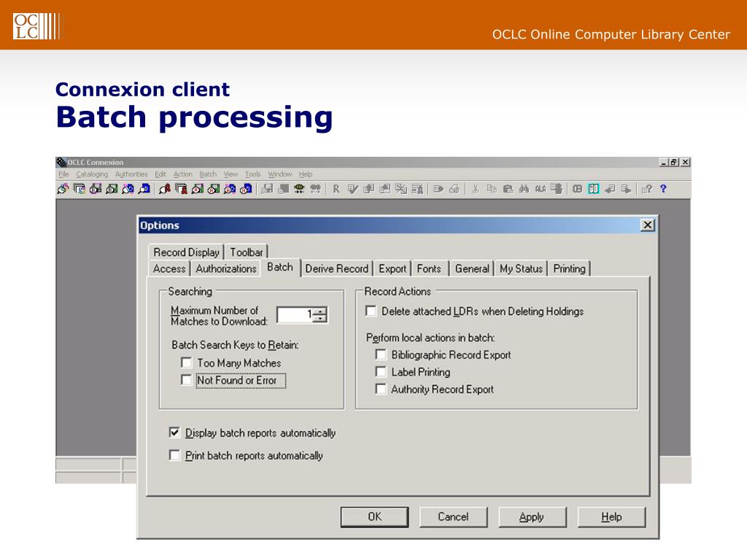Click the previous record back-arrow icon
The height and width of the screenshot is (560, 747).
[610, 189]
